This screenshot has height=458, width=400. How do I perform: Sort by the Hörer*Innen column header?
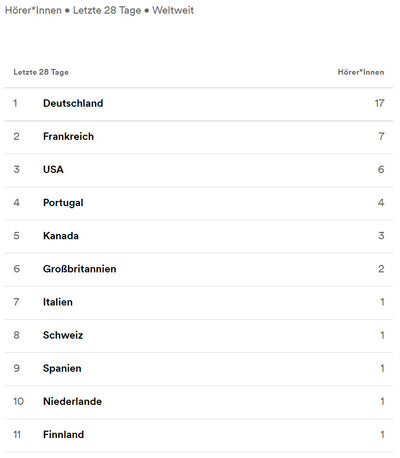(x=361, y=72)
